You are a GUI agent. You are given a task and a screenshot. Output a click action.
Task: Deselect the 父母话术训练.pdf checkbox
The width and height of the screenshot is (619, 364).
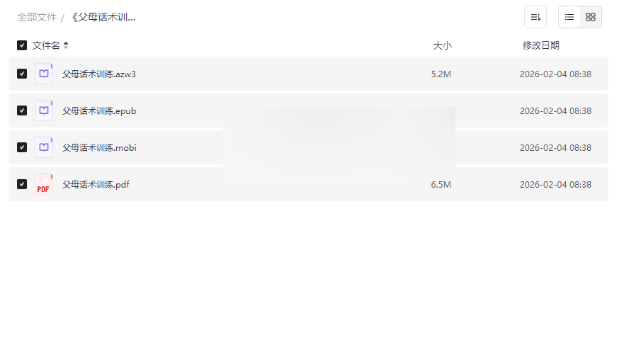pos(22,184)
